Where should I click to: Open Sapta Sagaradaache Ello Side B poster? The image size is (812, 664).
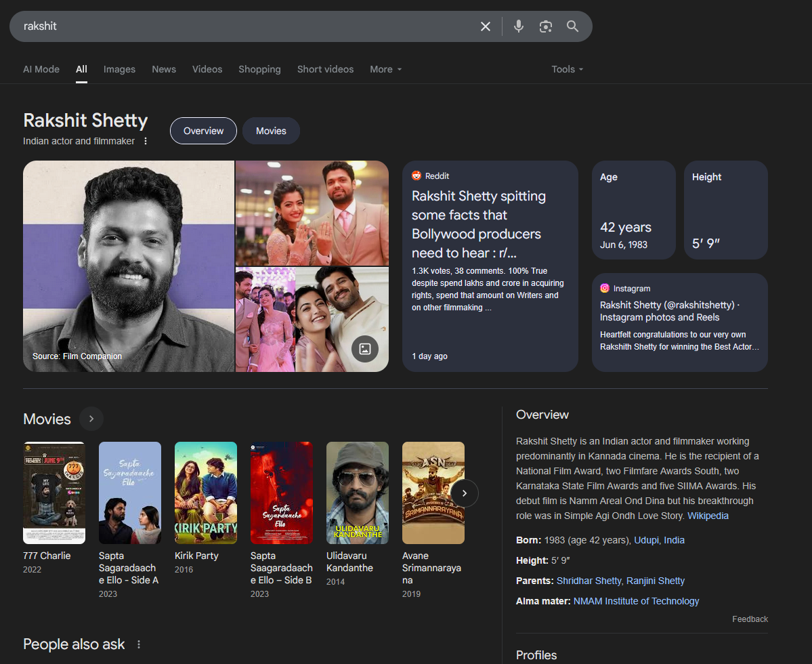pos(282,493)
